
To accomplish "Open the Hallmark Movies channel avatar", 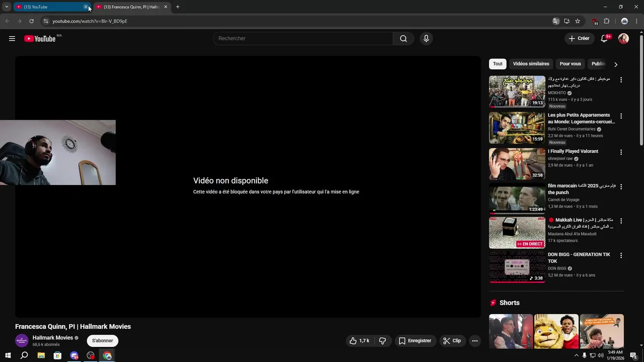I will (22, 340).
